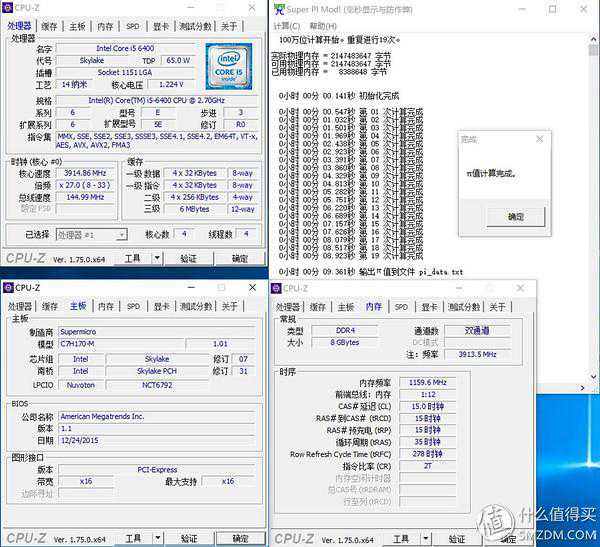Image resolution: width=600 pixels, height=547 pixels.
Task: Click 确定 button in the 内存 window
Action: pyautogui.click(x=508, y=538)
